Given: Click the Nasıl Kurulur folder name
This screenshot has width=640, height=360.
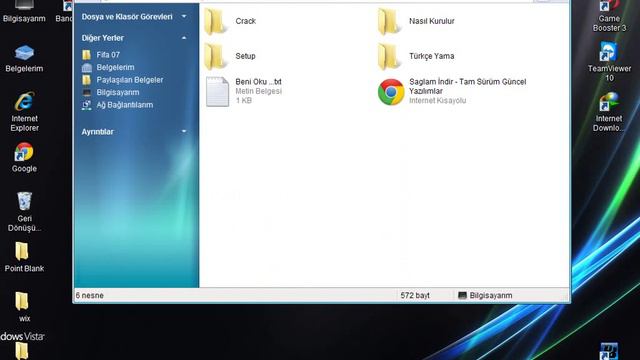Looking at the screenshot, I should point(431,21).
